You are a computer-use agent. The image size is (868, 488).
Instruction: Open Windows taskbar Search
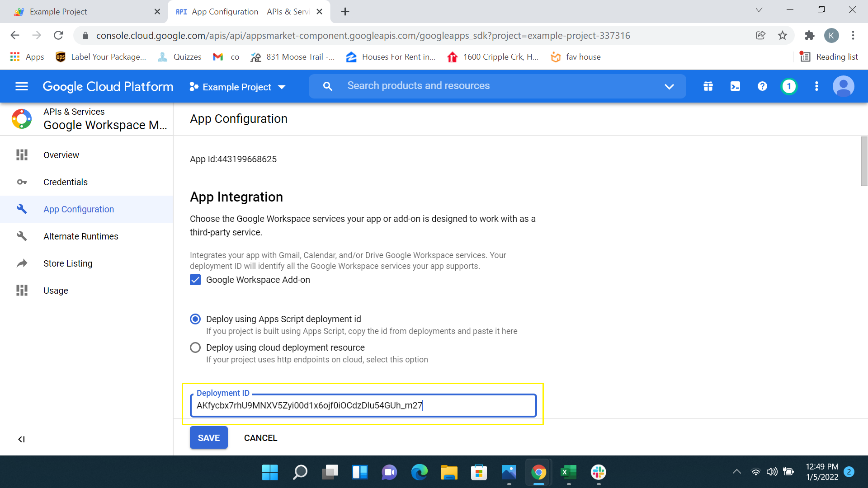(x=300, y=472)
